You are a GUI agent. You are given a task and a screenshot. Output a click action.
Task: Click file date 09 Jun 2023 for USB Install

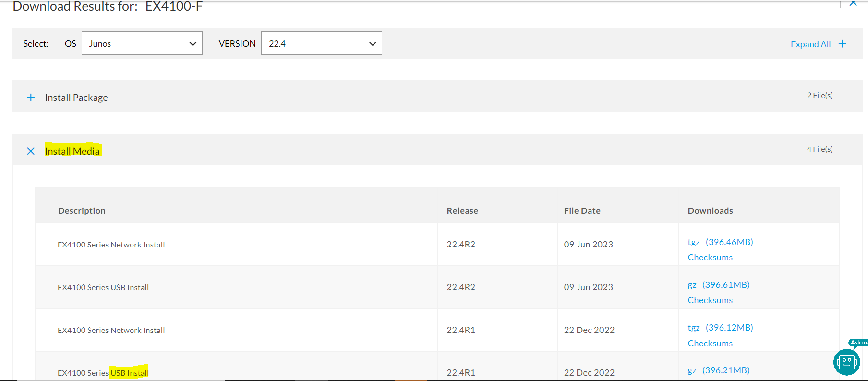tap(589, 287)
